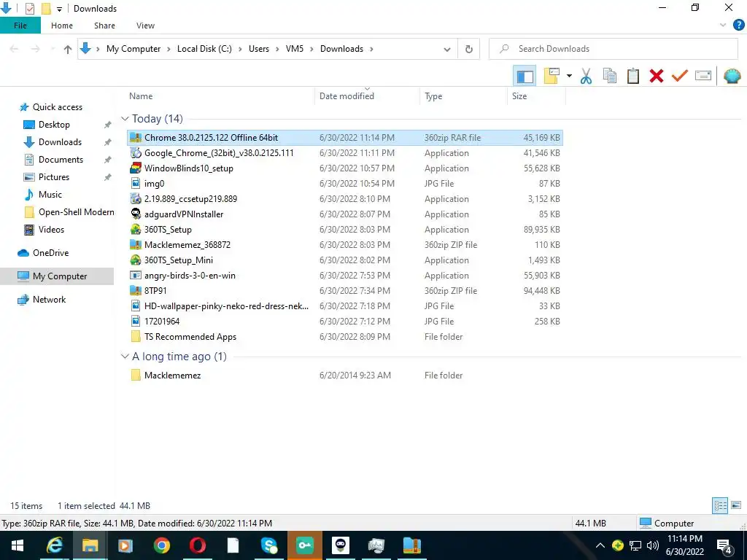Switch to large thumbnails view button
The height and width of the screenshot is (560, 747).
pyautogui.click(x=736, y=505)
